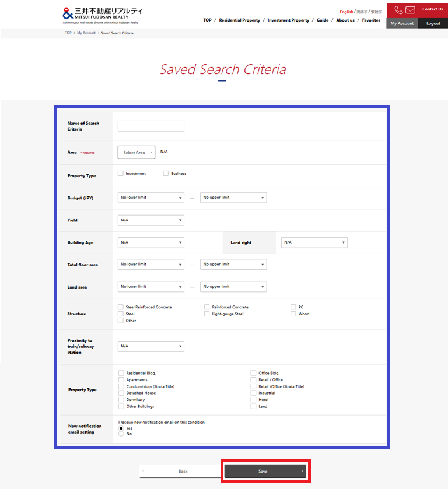
Task: Tick the Reinforced Concrete structure checkbox
Action: point(207,307)
